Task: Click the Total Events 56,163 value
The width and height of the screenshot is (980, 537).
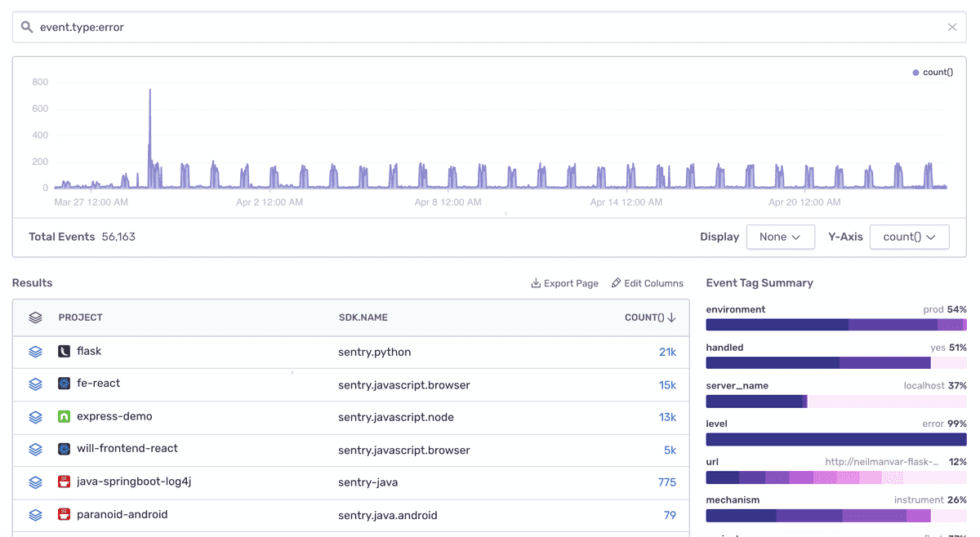Action: click(118, 237)
